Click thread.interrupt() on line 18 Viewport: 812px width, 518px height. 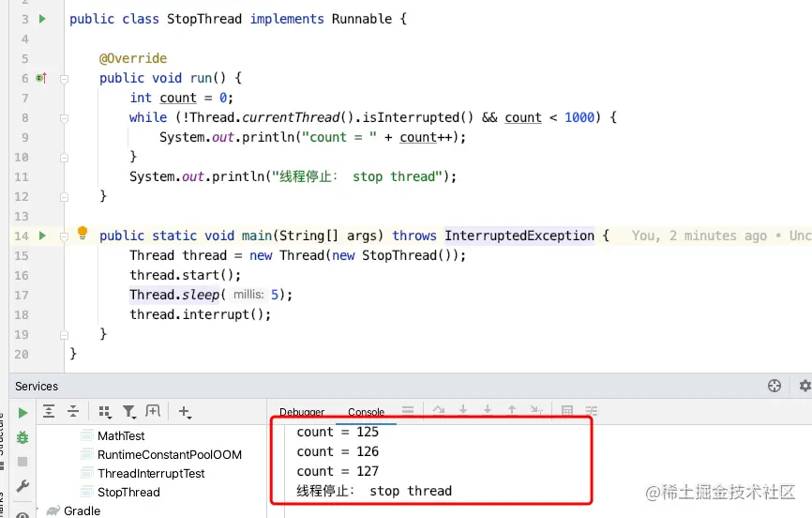coord(200,314)
